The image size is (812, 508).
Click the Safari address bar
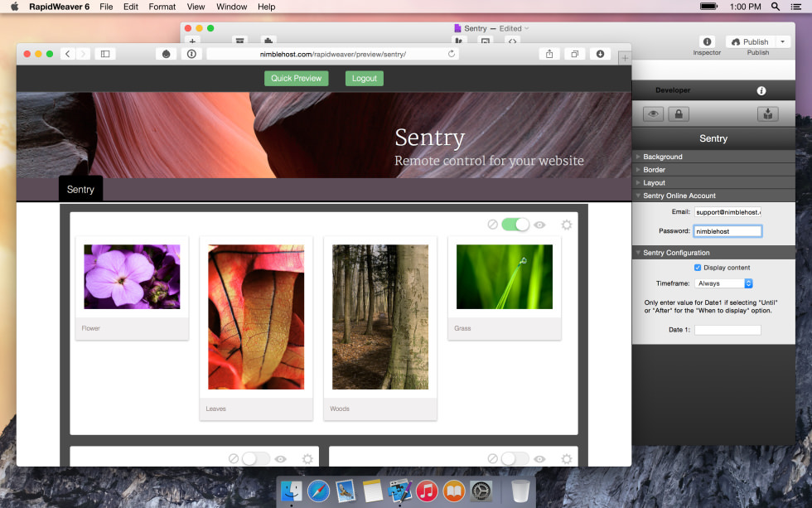[333, 54]
